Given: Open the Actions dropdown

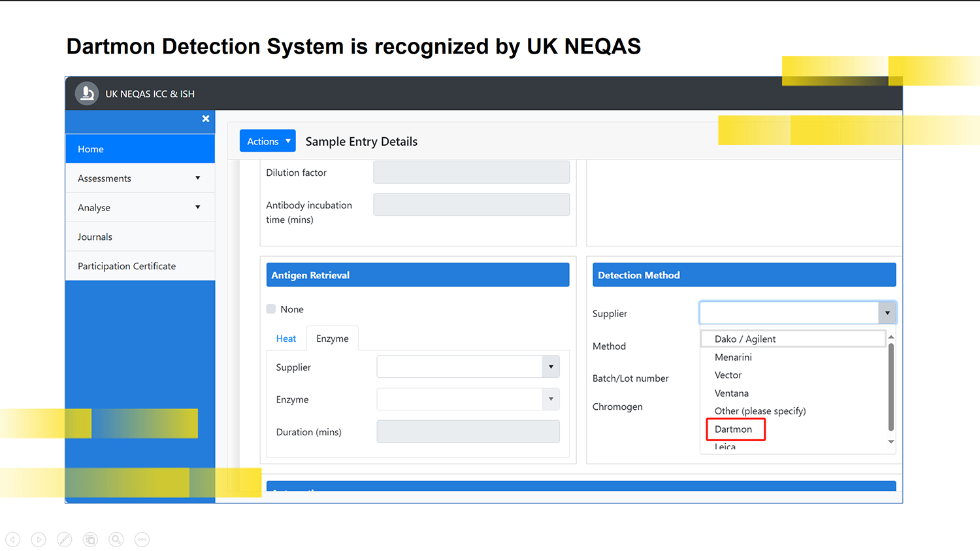Looking at the screenshot, I should click(x=267, y=141).
